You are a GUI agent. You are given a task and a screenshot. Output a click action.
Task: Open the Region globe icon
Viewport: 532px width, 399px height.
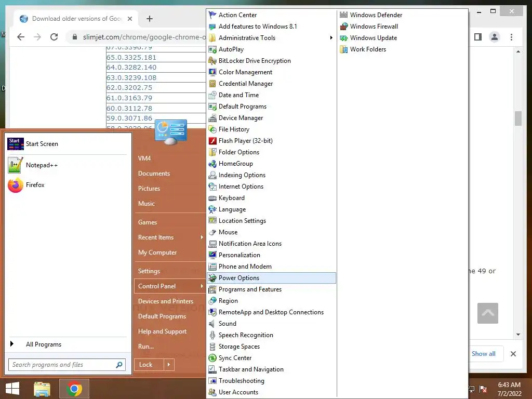(x=212, y=301)
